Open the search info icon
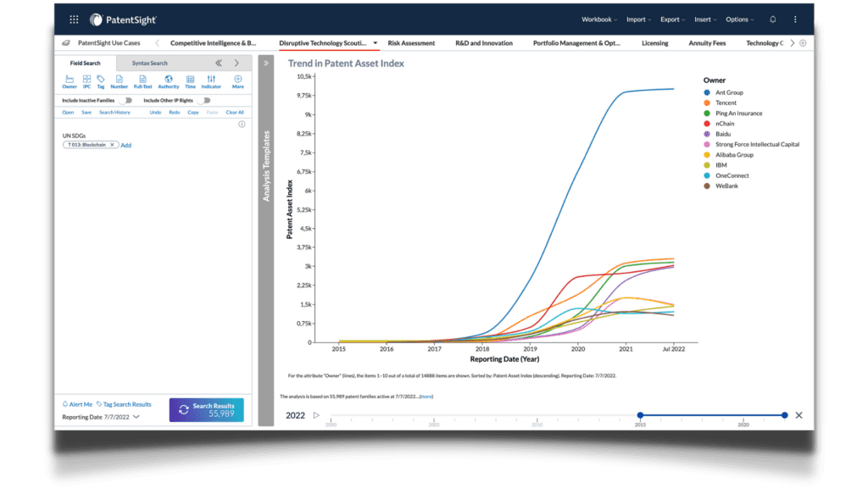Image resolution: width=868 pixels, height=488 pixels. click(x=242, y=124)
